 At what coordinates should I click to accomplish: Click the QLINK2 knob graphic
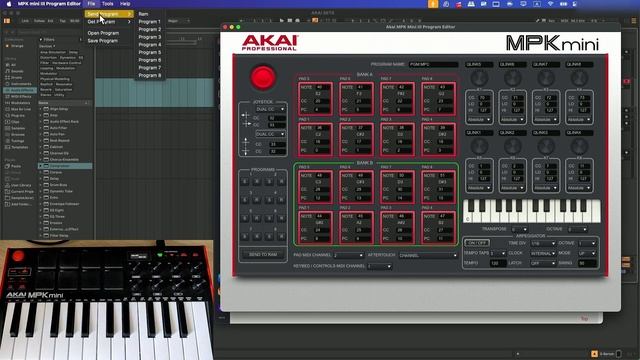click(512, 146)
